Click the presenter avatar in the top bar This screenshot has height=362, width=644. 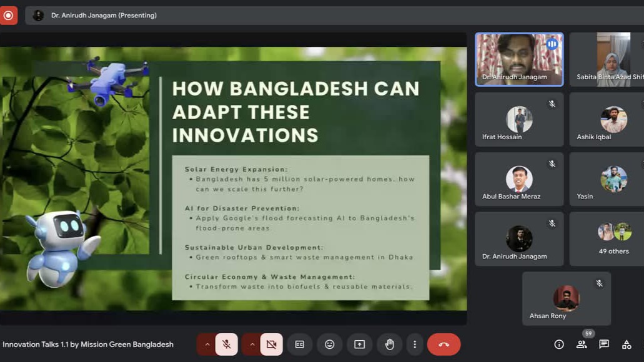(38, 15)
